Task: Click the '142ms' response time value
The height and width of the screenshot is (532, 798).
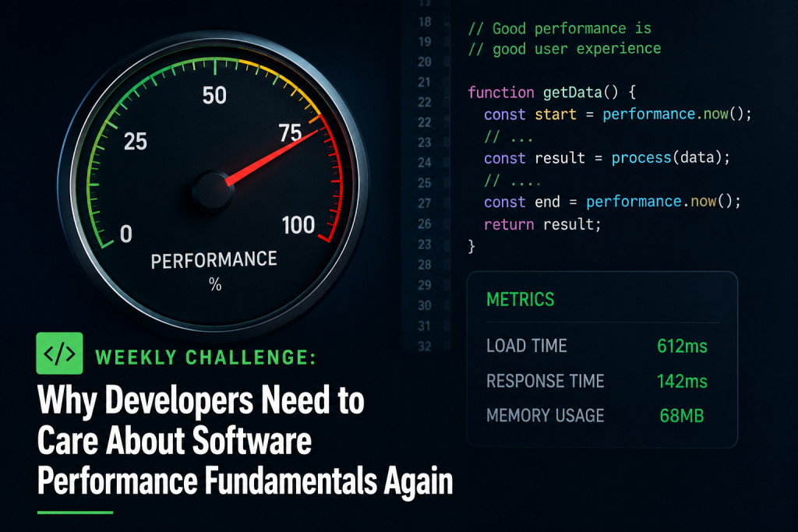Action: pyautogui.click(x=682, y=382)
